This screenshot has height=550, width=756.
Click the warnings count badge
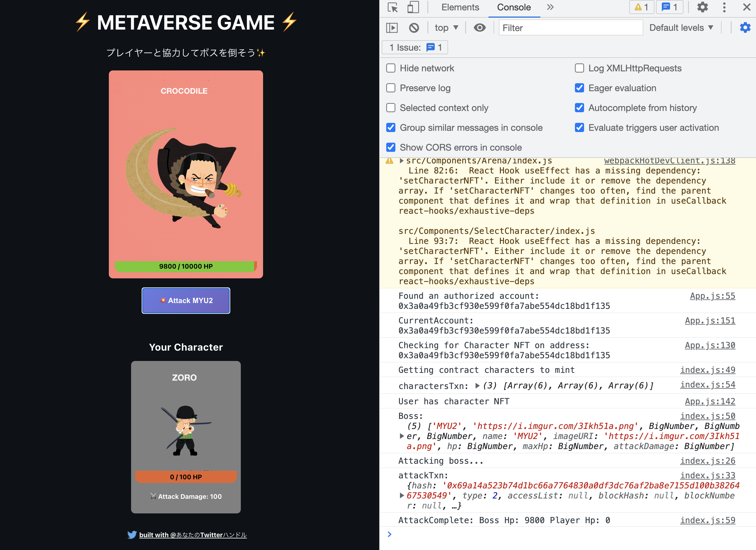(641, 7)
